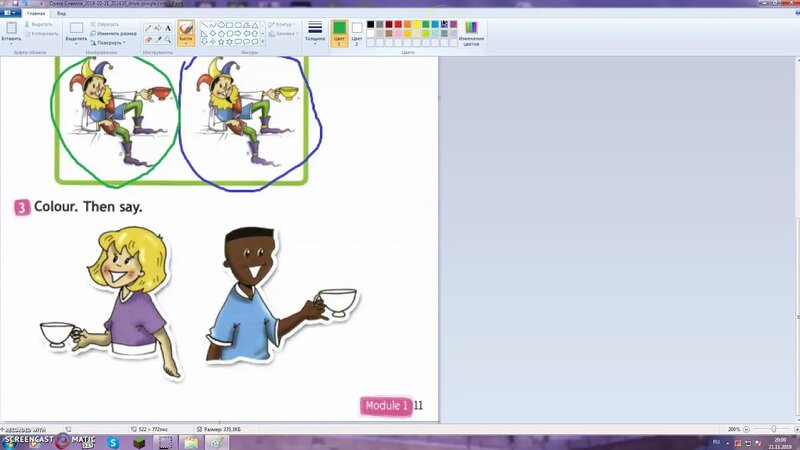
Task: Choose the Diamond shape
Action: (213, 33)
